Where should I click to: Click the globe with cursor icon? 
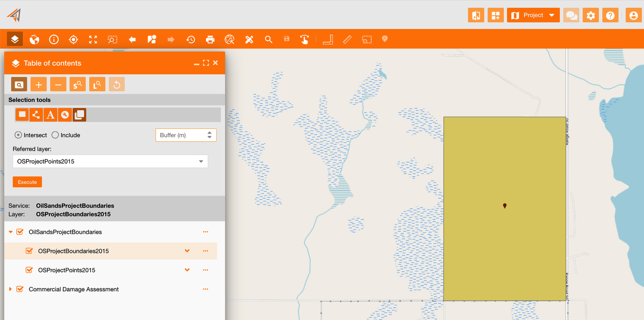click(230, 39)
